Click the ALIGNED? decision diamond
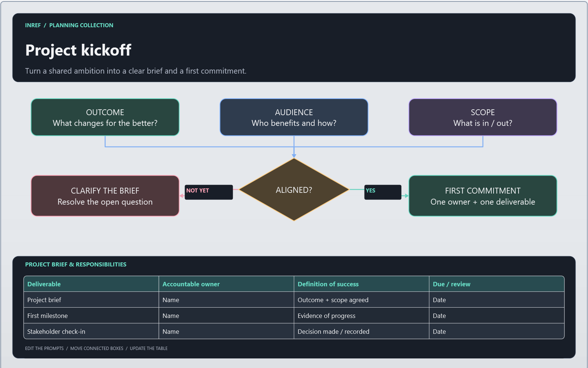 tap(294, 190)
